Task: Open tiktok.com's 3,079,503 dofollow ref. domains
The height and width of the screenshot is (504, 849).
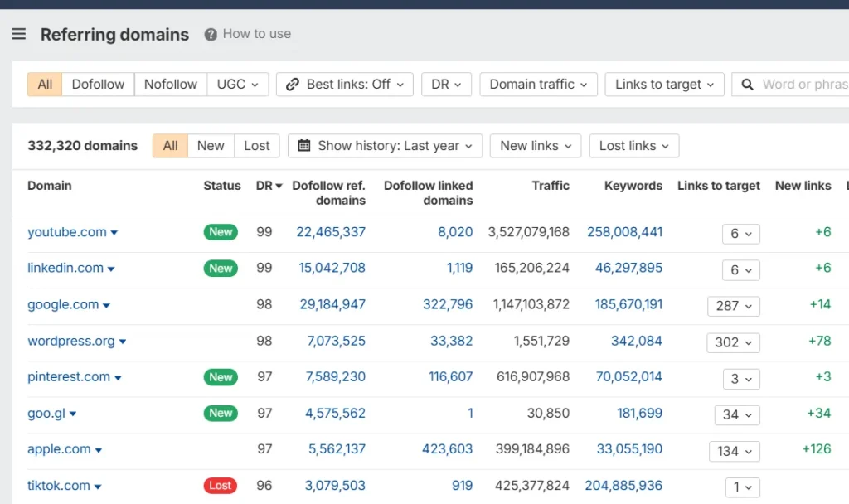Action: click(x=335, y=485)
